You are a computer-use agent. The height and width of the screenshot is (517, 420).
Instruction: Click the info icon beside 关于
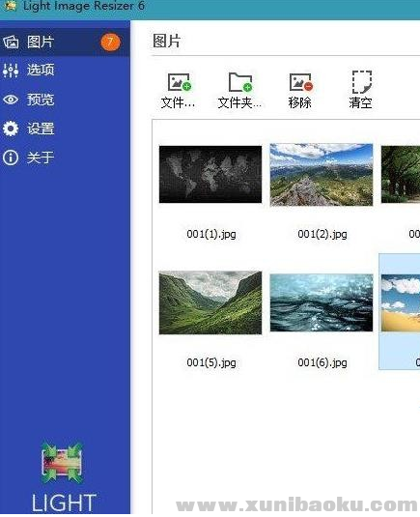pyautogui.click(x=11, y=158)
